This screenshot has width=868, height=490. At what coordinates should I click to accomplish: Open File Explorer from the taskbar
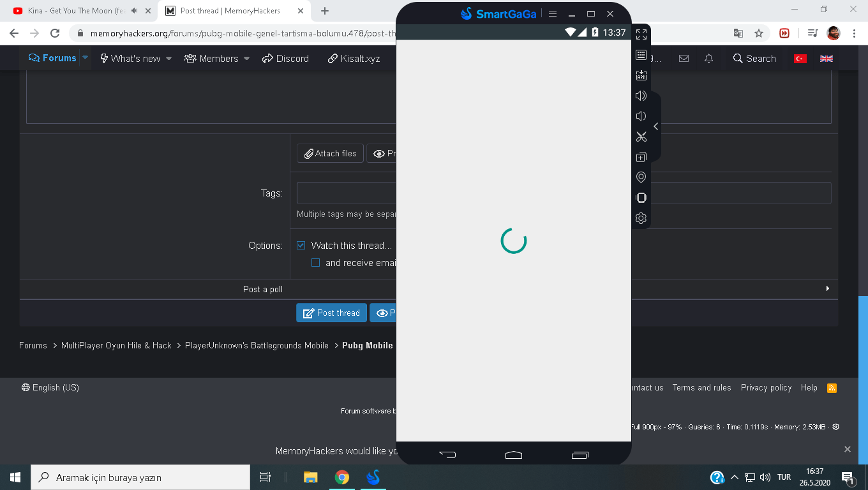tap(311, 477)
